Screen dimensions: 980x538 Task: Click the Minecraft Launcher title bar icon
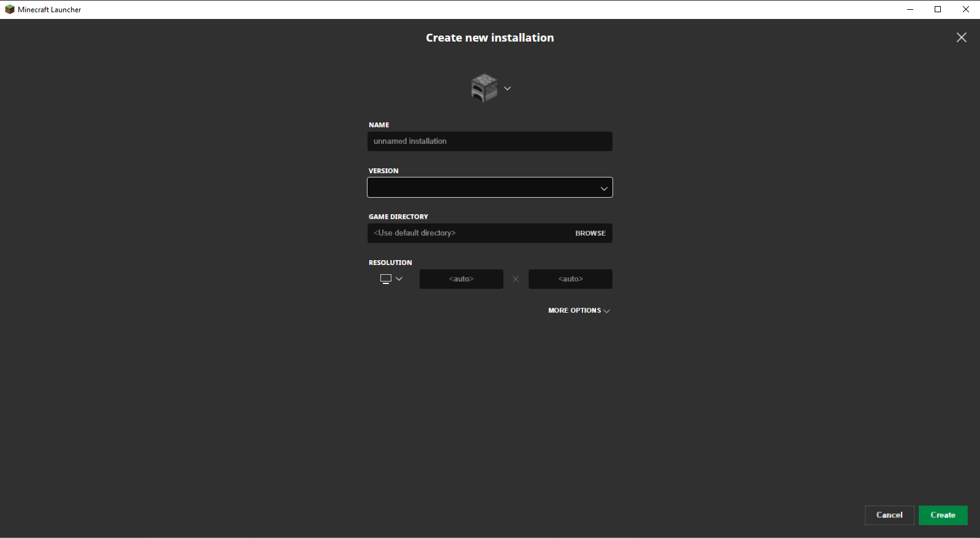point(10,9)
